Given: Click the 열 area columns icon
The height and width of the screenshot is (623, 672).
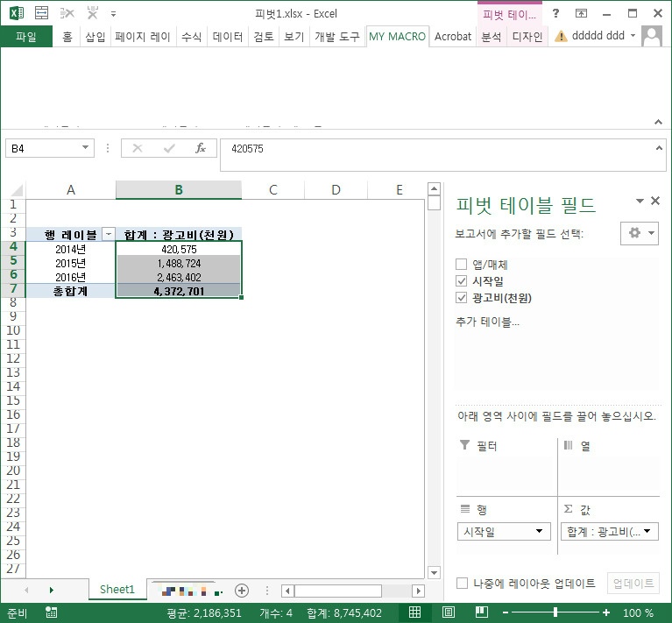Looking at the screenshot, I should pos(568,445).
